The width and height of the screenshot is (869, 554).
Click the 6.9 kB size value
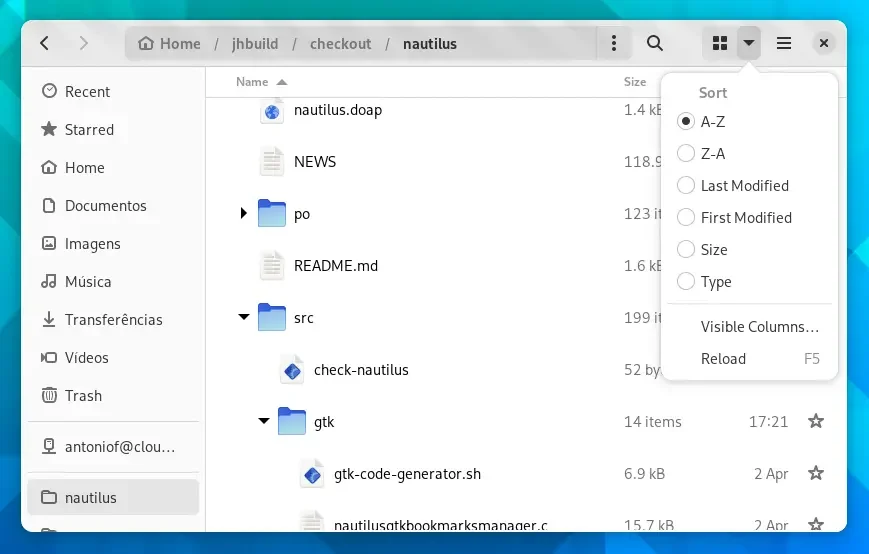(644, 474)
